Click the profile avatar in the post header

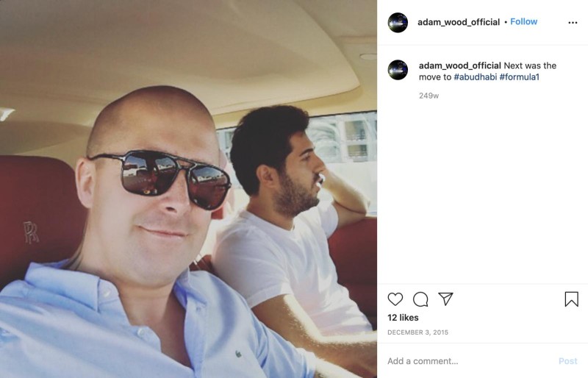tap(398, 23)
